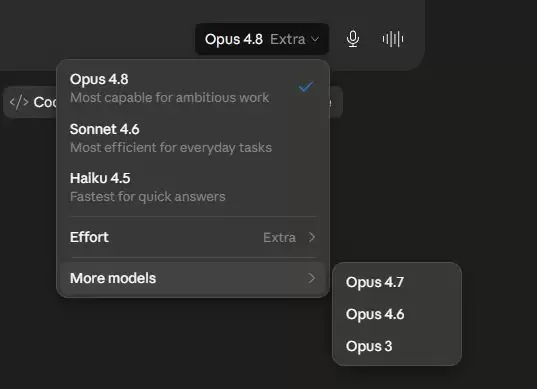Click the code brackets icon
The image size is (537, 389).
pyautogui.click(x=19, y=102)
